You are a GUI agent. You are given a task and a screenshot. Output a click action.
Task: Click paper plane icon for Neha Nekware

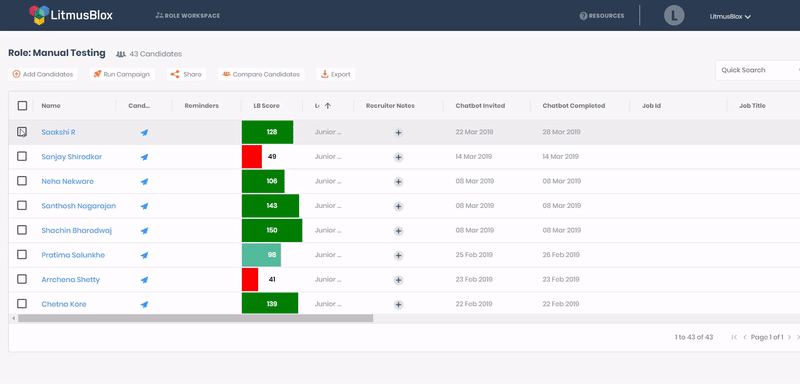pyautogui.click(x=144, y=182)
